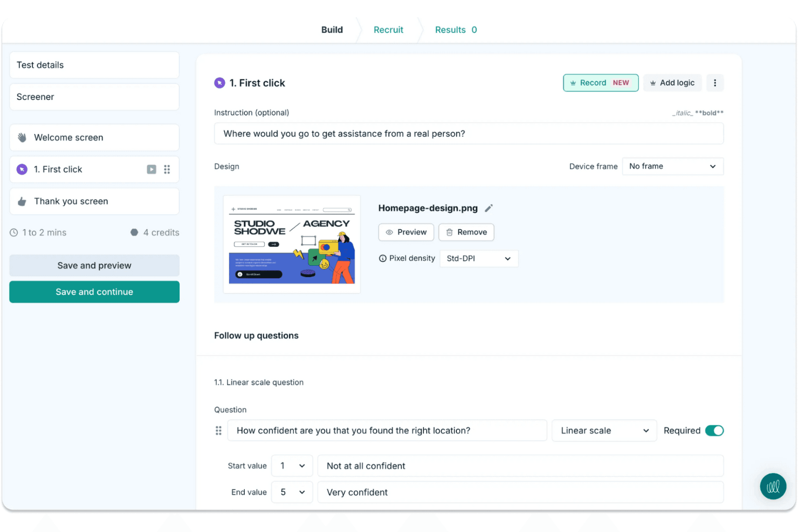
Task: Click the clock icon beside 1 to 2 mins
Action: (14, 233)
